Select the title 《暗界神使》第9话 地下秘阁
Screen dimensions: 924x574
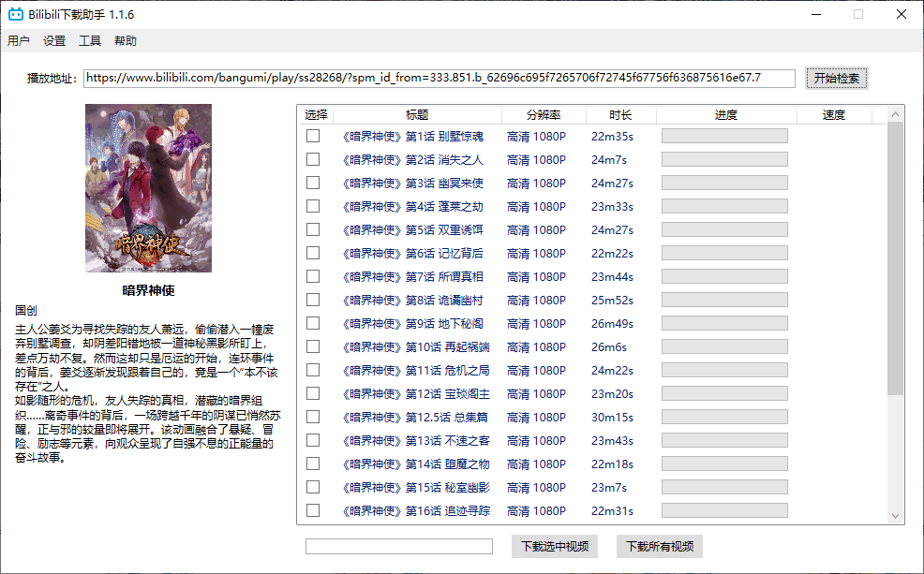pyautogui.click(x=412, y=323)
